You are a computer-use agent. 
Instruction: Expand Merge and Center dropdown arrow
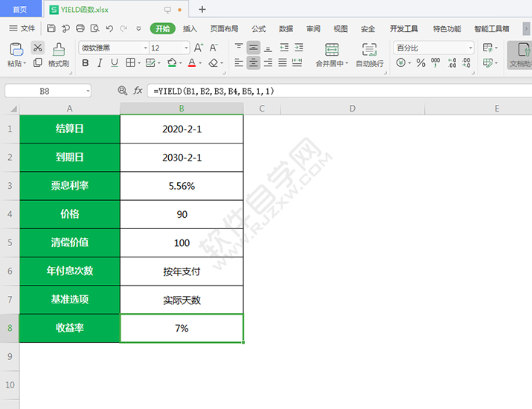pos(347,63)
